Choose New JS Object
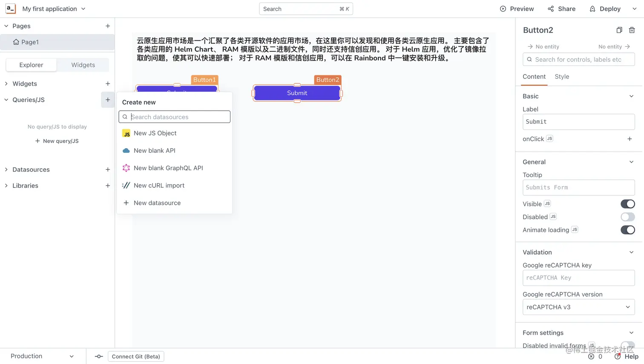 [175, 133]
